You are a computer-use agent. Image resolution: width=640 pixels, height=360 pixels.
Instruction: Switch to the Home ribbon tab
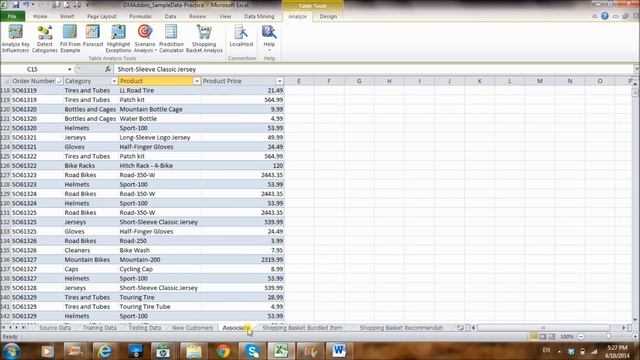[x=40, y=16]
